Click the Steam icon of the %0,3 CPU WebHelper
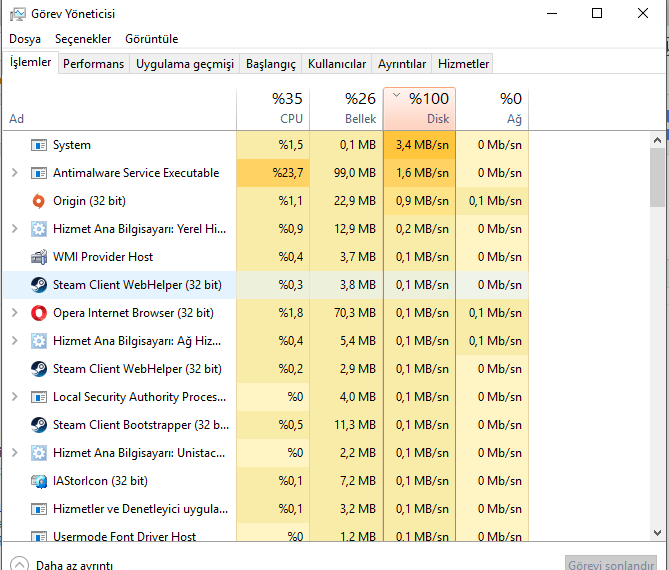The height and width of the screenshot is (570, 669). point(39,285)
